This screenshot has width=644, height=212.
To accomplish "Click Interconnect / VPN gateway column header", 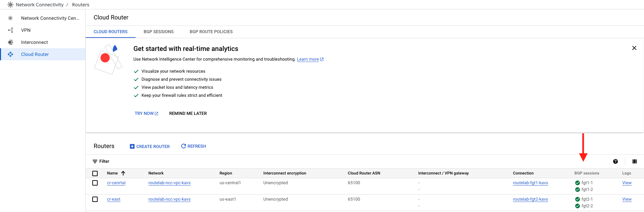I will point(443,173).
